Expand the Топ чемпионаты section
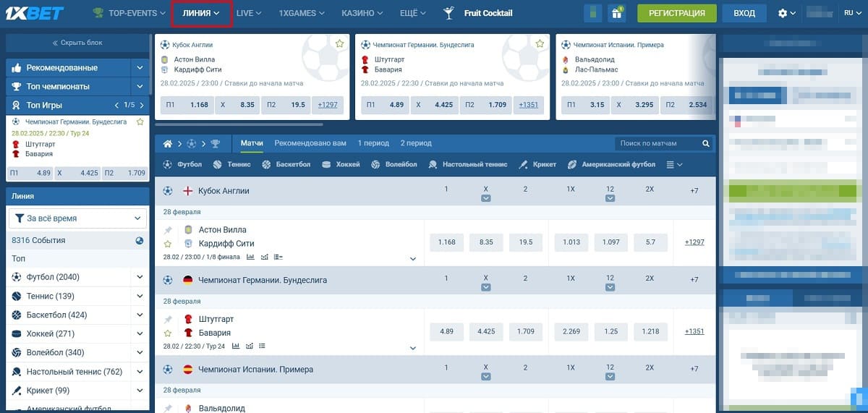This screenshot has height=413, width=868. pos(140,86)
